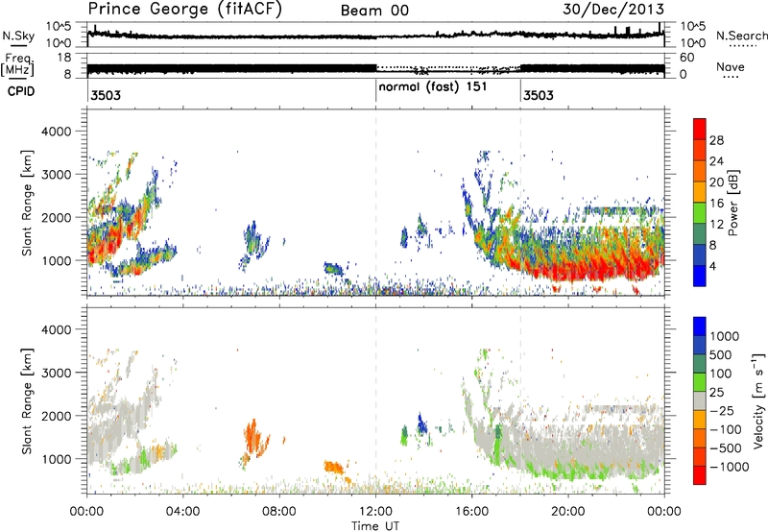This screenshot has width=768, height=532.
Task: Click the "12" label on the power colorbar
Action: (x=716, y=225)
